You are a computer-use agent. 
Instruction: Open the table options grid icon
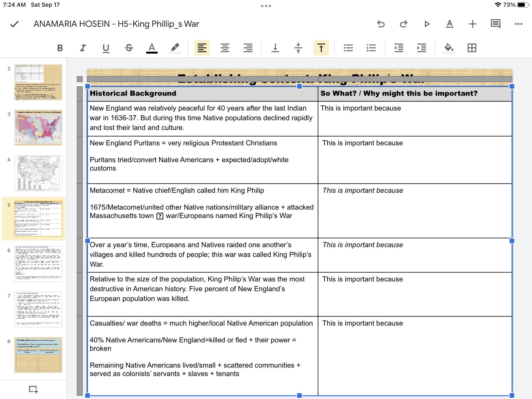472,48
